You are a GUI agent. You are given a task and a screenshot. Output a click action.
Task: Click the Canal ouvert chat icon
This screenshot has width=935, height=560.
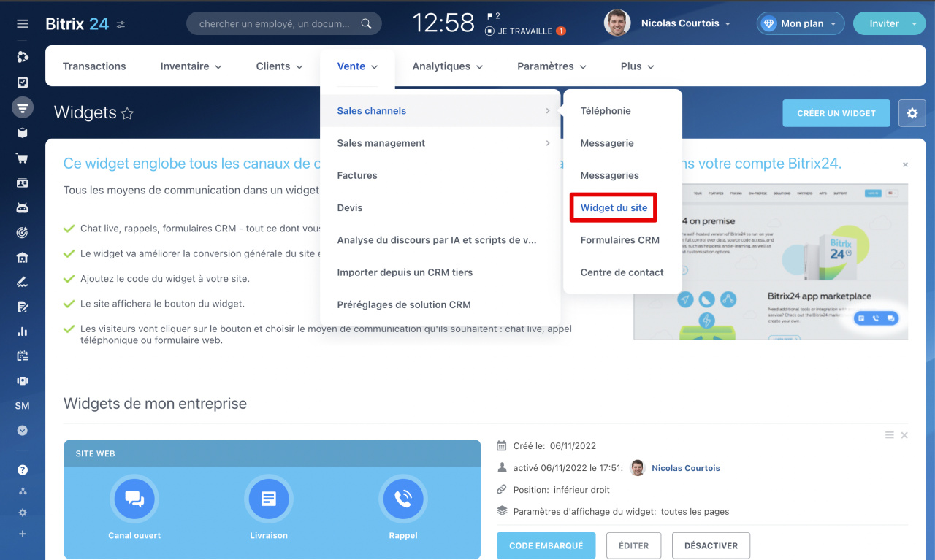point(134,499)
